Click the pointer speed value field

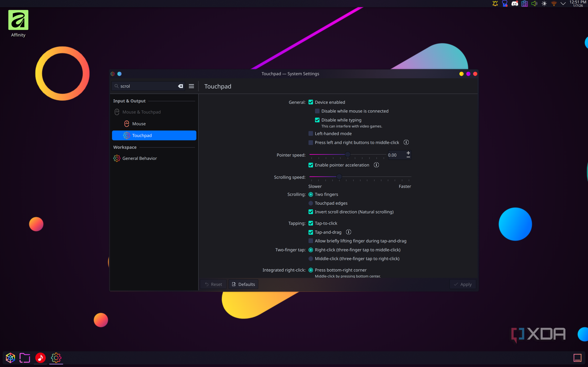[x=396, y=155]
